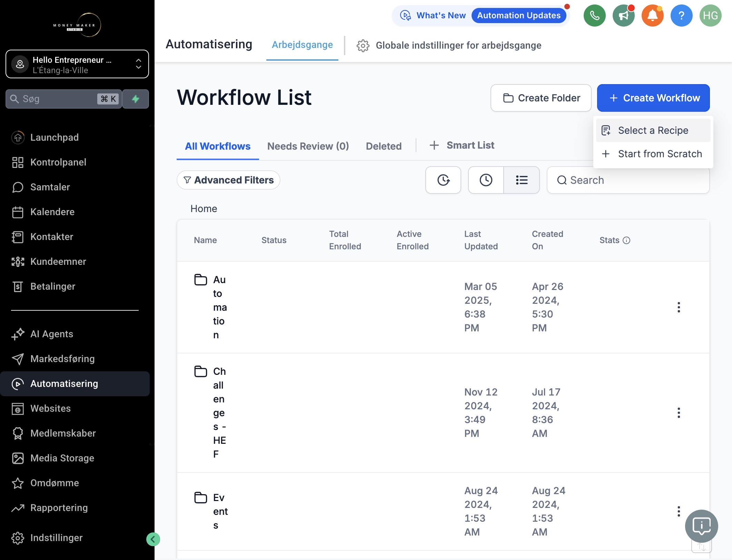Open the orange bell notifications
This screenshot has width=732, height=560.
click(x=652, y=16)
